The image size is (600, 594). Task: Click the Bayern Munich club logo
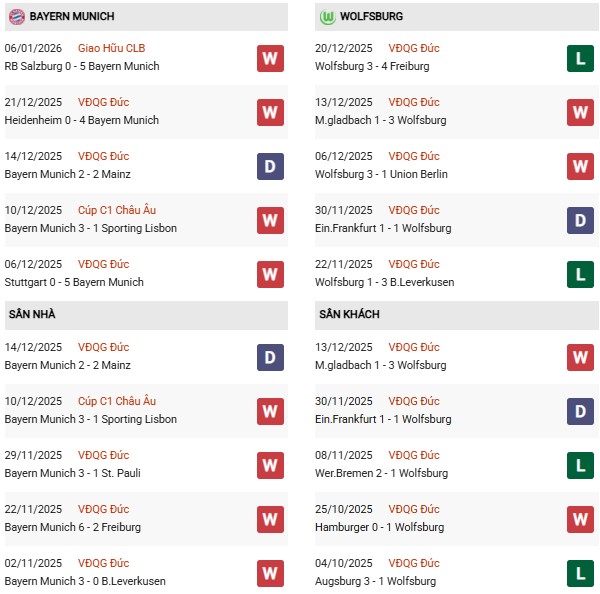click(x=15, y=17)
